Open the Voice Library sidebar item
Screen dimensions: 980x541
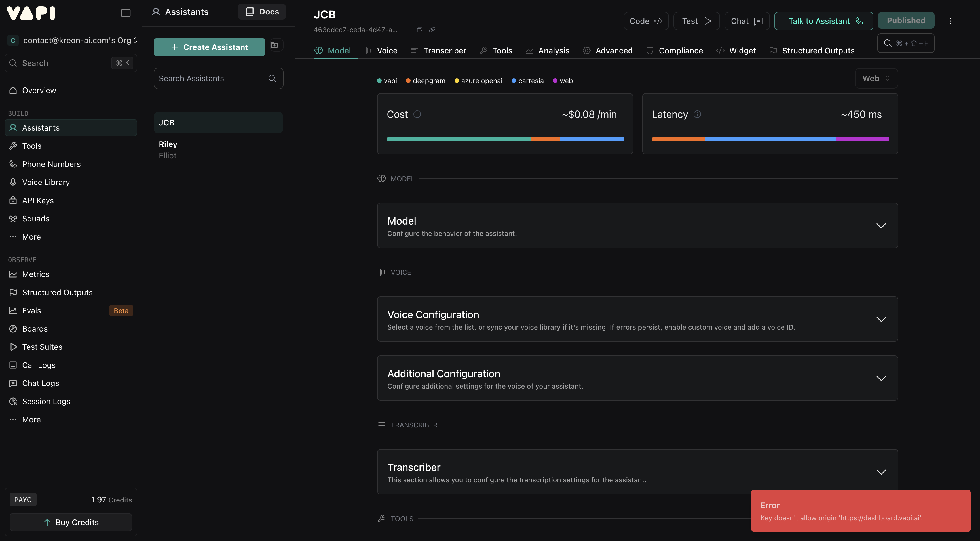(46, 182)
